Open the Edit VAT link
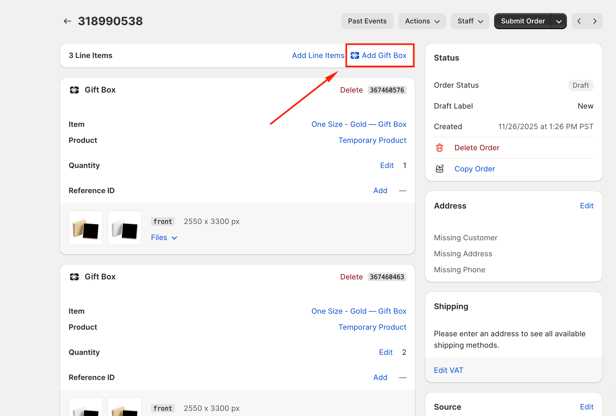The height and width of the screenshot is (416, 616). coord(448,370)
